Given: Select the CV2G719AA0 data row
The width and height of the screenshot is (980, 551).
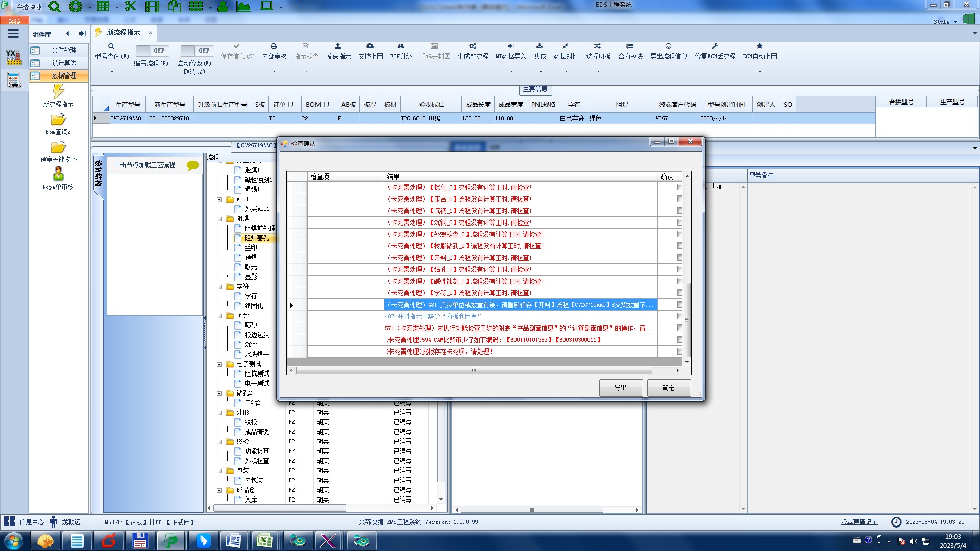Looking at the screenshot, I should point(483,118).
